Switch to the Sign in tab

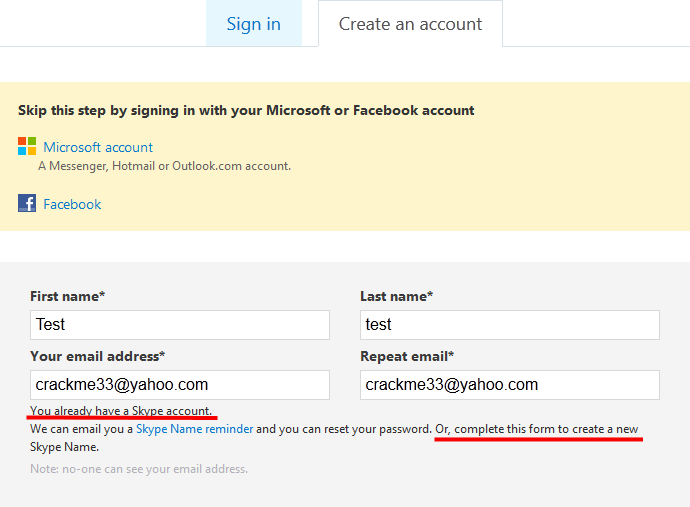pos(253,23)
